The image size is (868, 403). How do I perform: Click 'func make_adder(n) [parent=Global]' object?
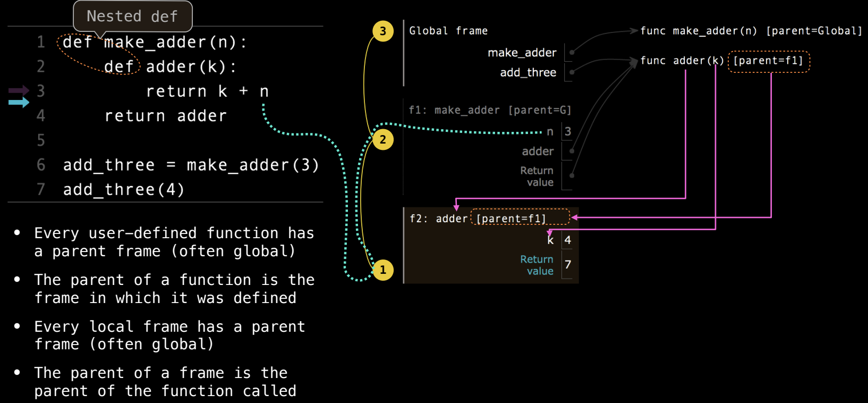(x=751, y=31)
